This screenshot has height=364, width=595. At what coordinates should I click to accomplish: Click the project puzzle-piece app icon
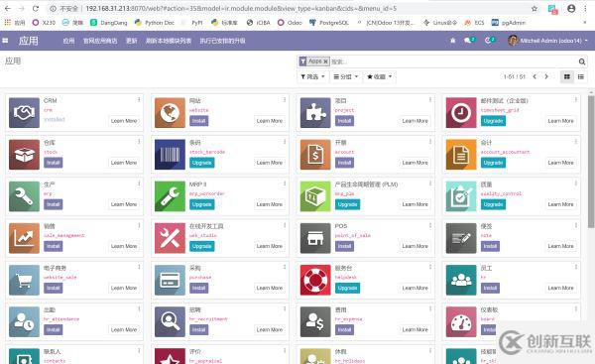(x=315, y=113)
